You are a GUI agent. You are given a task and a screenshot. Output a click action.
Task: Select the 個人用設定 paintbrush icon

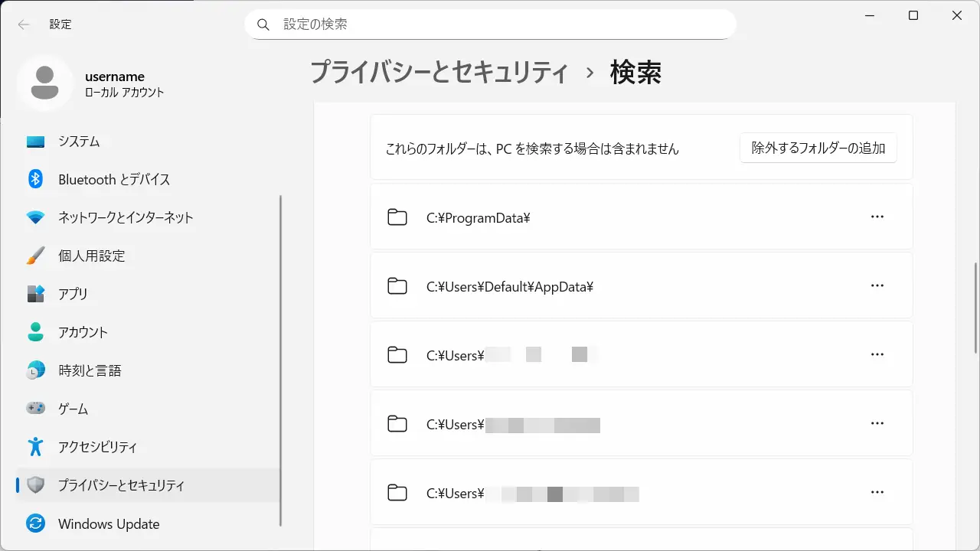click(36, 256)
